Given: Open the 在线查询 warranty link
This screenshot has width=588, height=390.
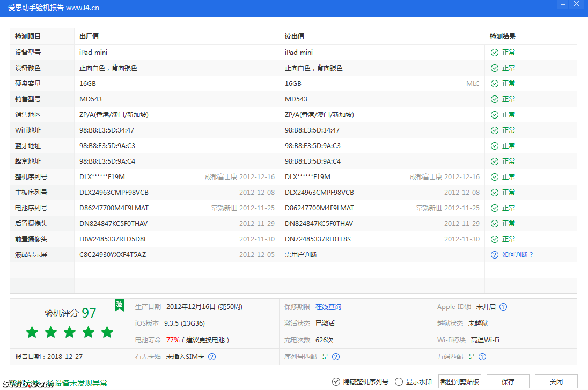Looking at the screenshot, I should (328, 307).
